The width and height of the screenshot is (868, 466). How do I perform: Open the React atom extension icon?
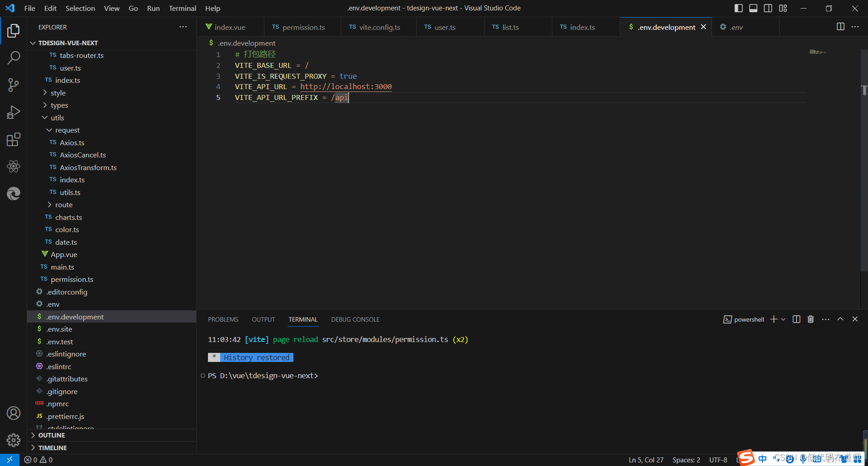14,166
